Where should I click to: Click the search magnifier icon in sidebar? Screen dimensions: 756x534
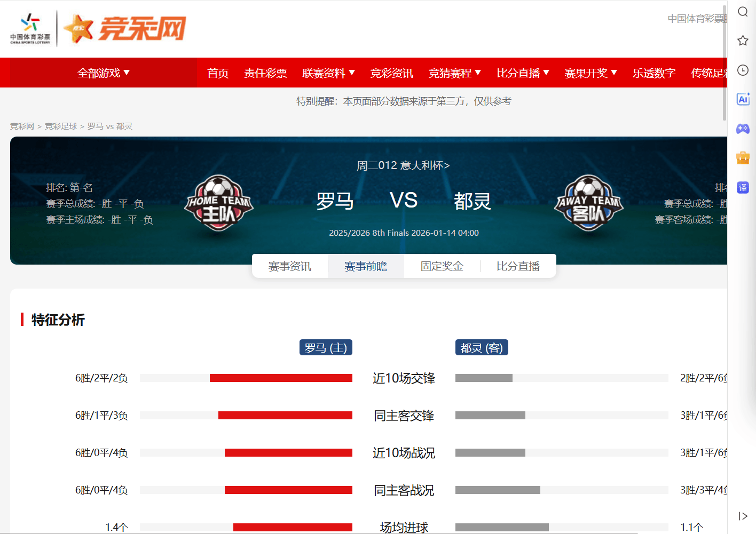coord(743,12)
